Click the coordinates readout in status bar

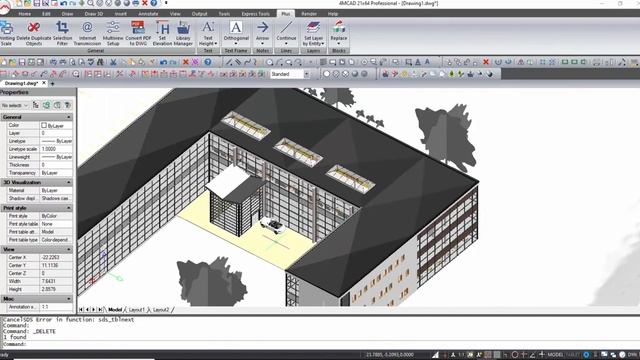(x=390, y=355)
